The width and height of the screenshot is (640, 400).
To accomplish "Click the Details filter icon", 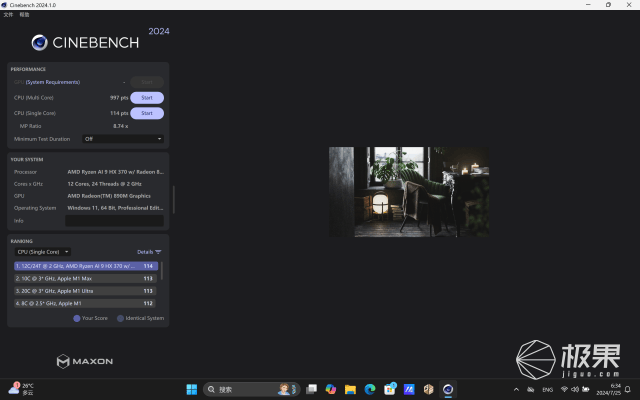I will (x=158, y=252).
